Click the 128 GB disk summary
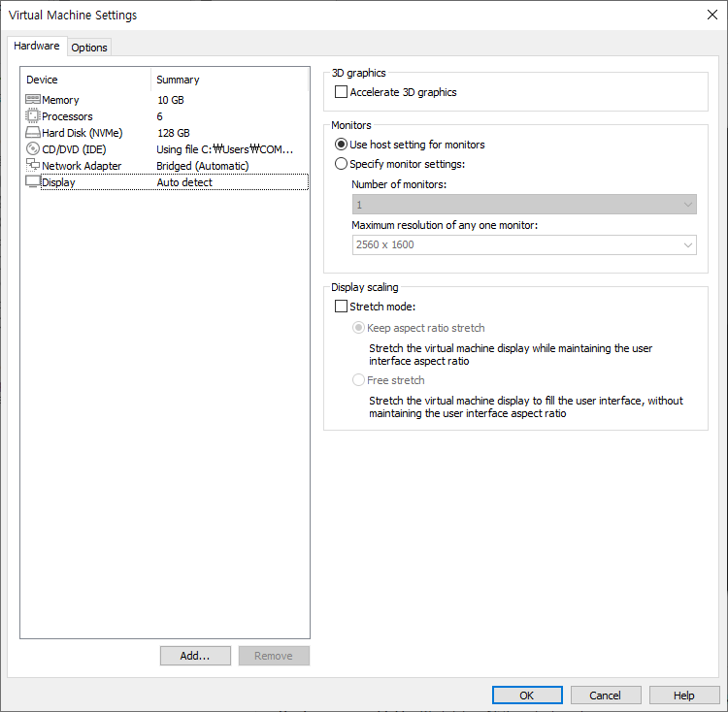This screenshot has width=728, height=712. [173, 133]
